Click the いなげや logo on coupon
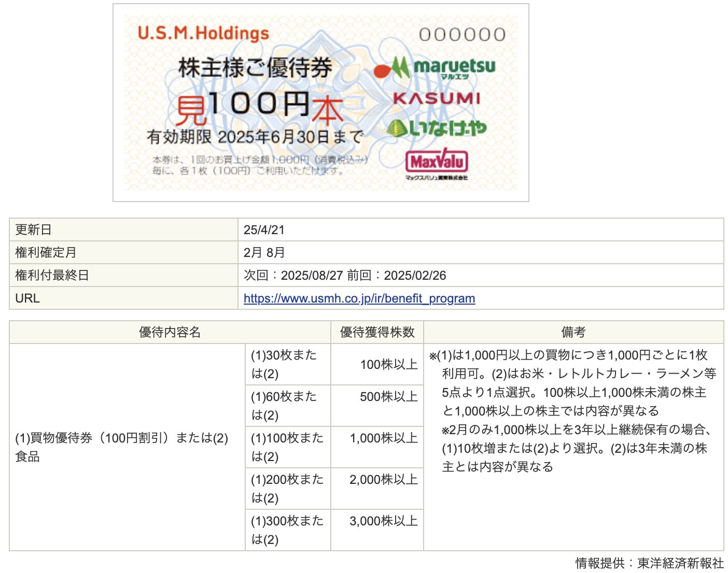The width and height of the screenshot is (728, 573). point(437,127)
